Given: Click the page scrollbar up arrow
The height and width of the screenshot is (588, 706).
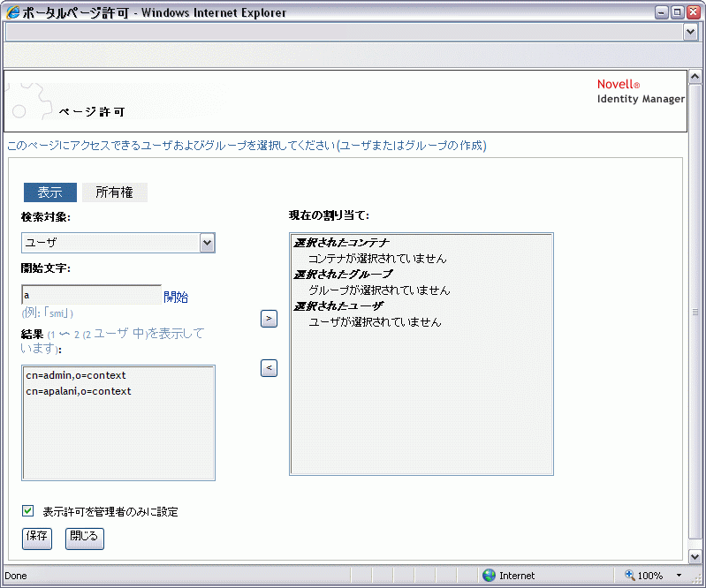Looking at the screenshot, I should click(x=695, y=77).
